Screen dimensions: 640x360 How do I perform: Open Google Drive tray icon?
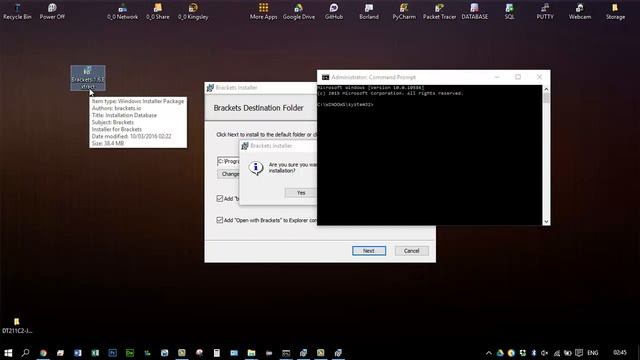500,353
